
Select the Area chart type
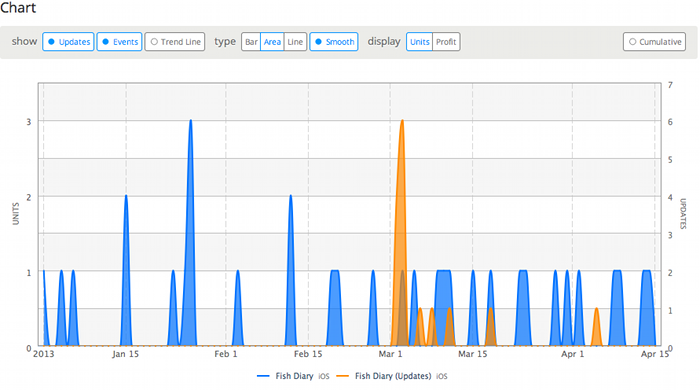[x=272, y=41]
